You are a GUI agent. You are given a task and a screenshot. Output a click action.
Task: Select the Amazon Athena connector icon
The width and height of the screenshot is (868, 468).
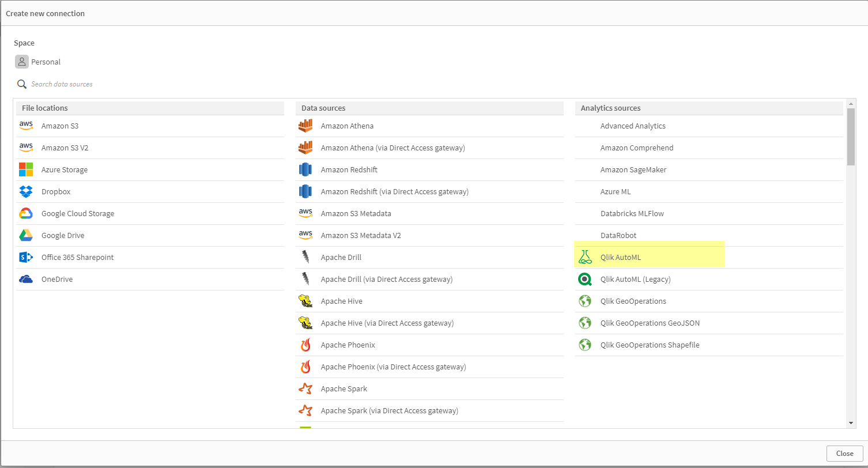305,126
